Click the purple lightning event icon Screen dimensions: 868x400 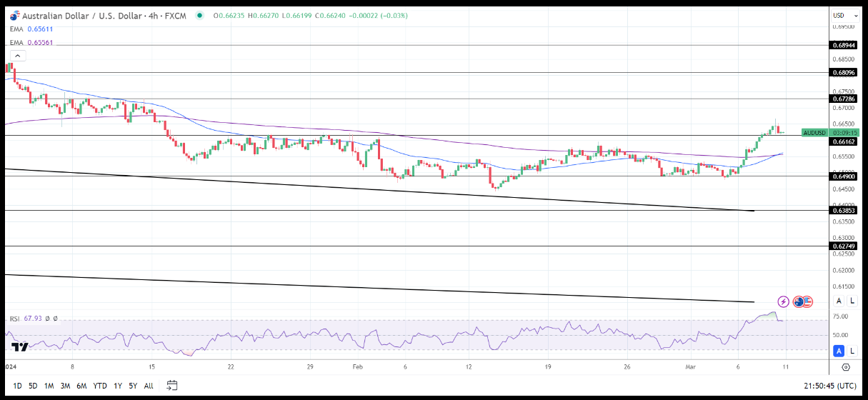[784, 302]
